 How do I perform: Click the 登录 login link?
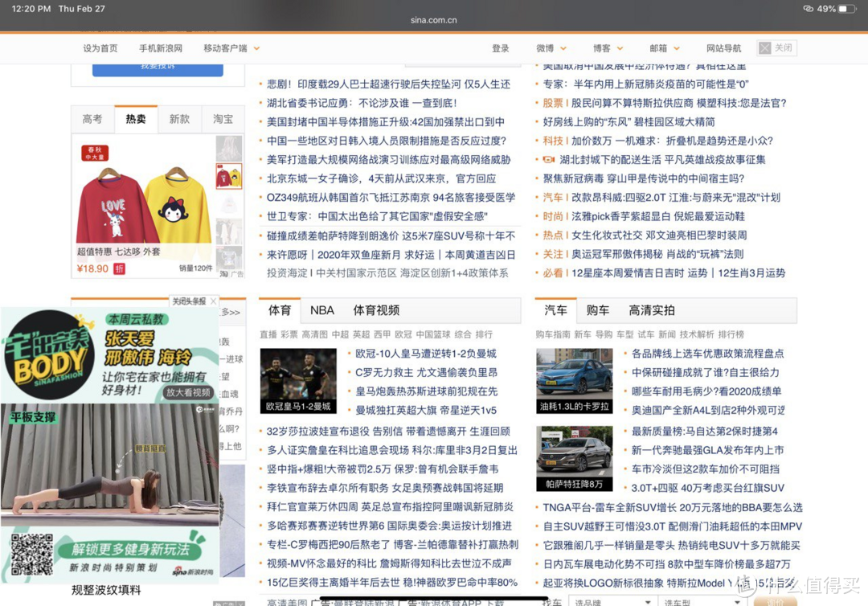point(501,48)
